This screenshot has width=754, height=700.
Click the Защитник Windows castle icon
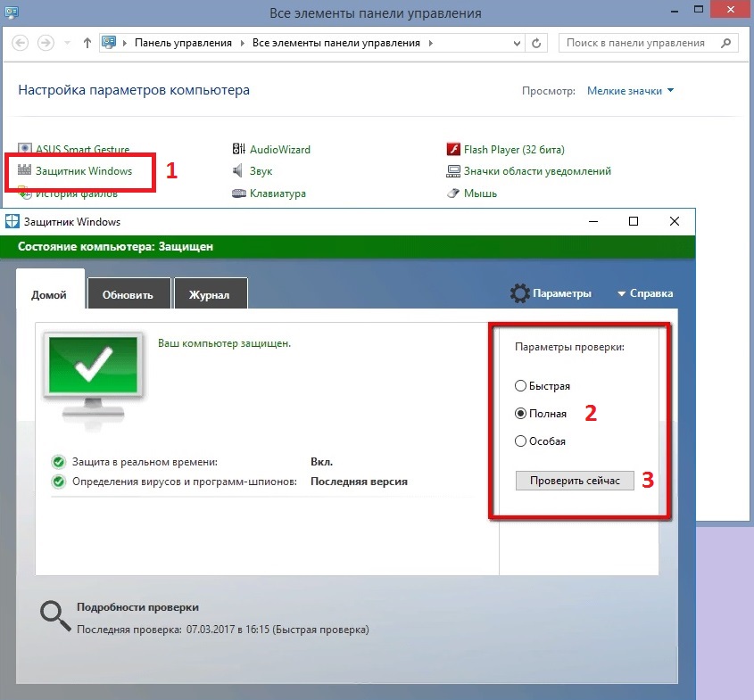(24, 169)
